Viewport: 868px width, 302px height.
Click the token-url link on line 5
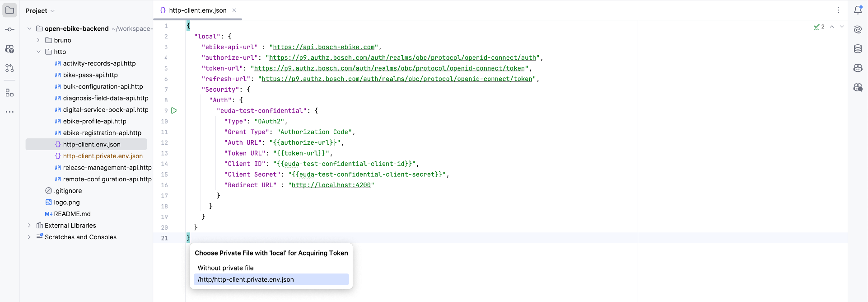tap(389, 68)
